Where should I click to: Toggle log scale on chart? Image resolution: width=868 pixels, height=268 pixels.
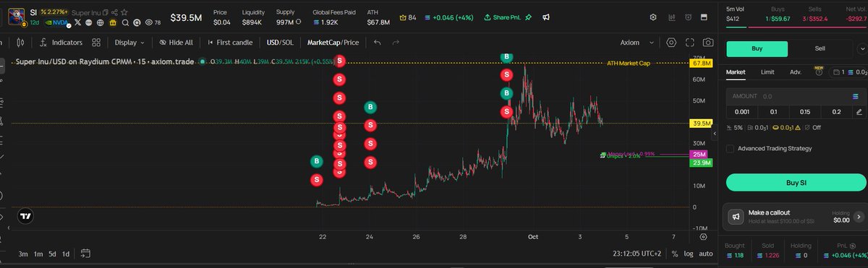tap(689, 254)
